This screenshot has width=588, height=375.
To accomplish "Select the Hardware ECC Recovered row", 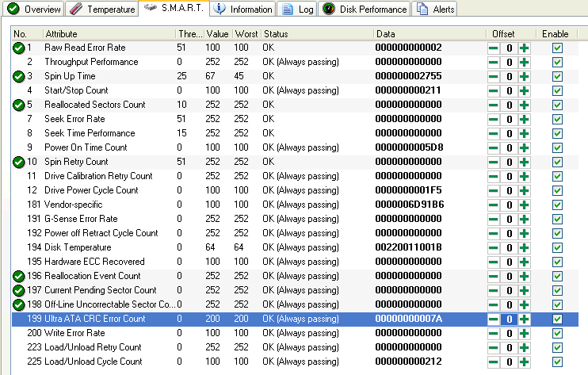I will point(295,262).
